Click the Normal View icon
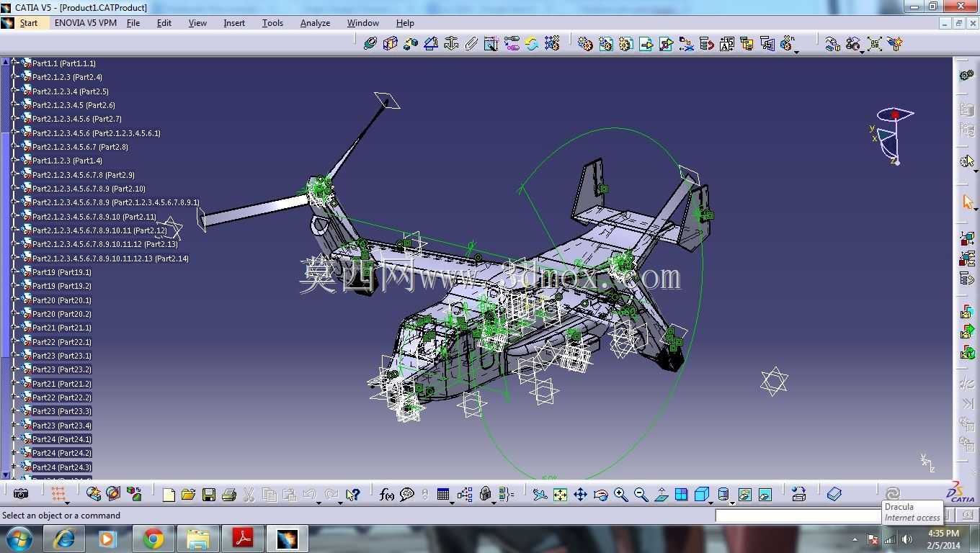 661,495
